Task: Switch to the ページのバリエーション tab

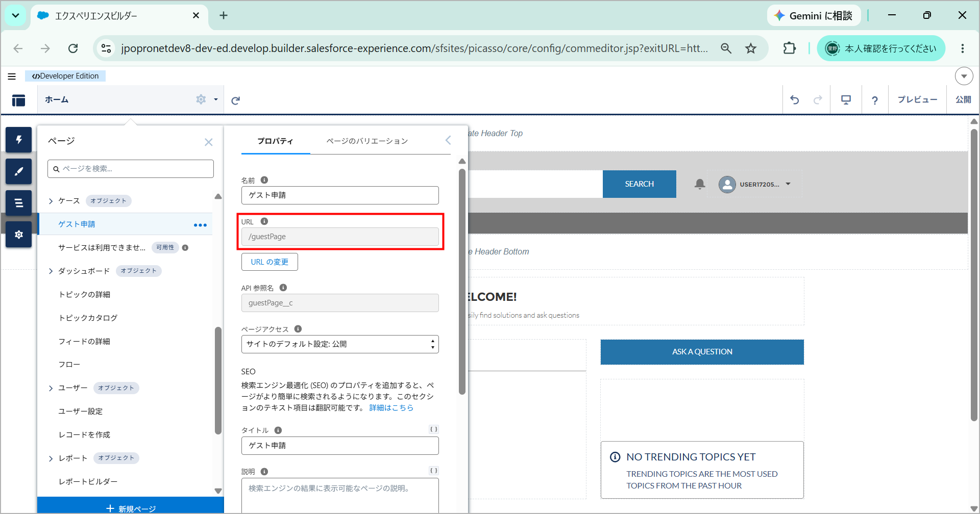Action: (367, 141)
